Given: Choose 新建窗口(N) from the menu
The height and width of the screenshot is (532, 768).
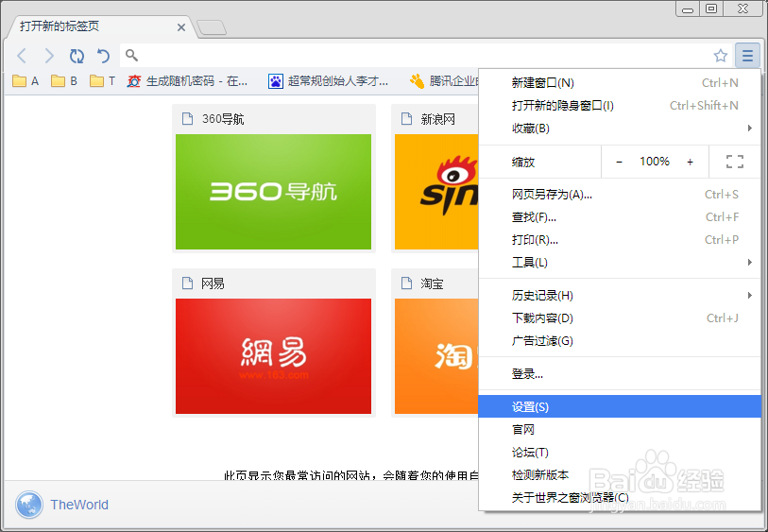Looking at the screenshot, I should [x=620, y=83].
